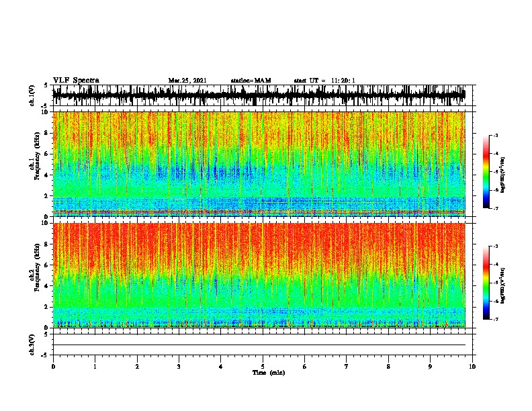Viewport: 532px width, 411px height.
Task: Click the ch.2 PSD color scale bar
Action: [486, 283]
